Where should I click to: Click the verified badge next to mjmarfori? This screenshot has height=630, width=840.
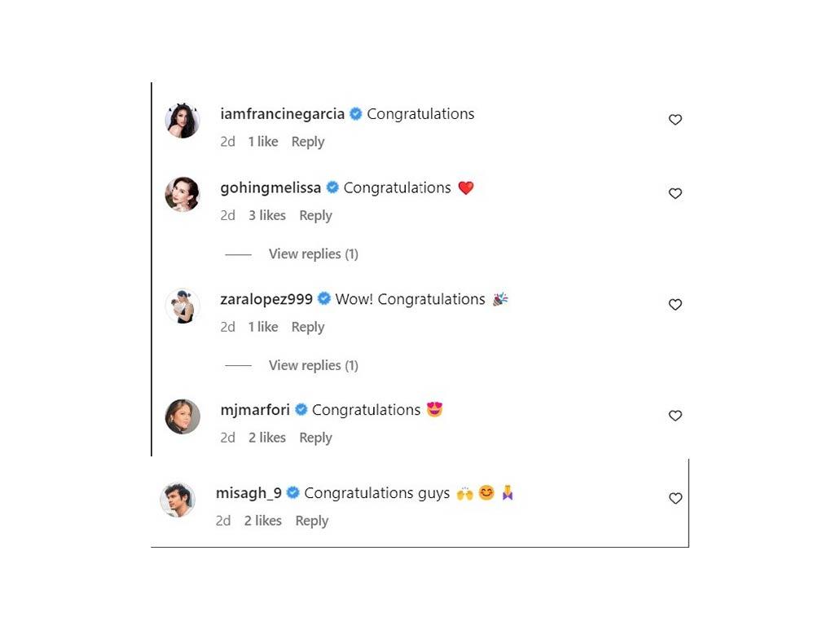pos(301,410)
